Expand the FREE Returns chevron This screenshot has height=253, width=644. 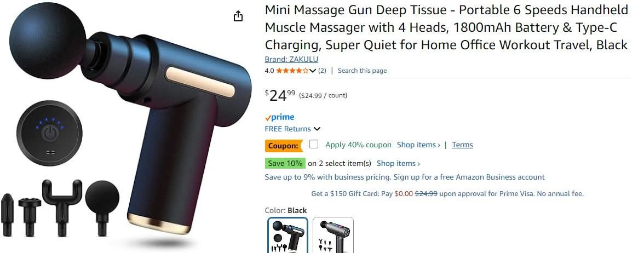point(317,129)
